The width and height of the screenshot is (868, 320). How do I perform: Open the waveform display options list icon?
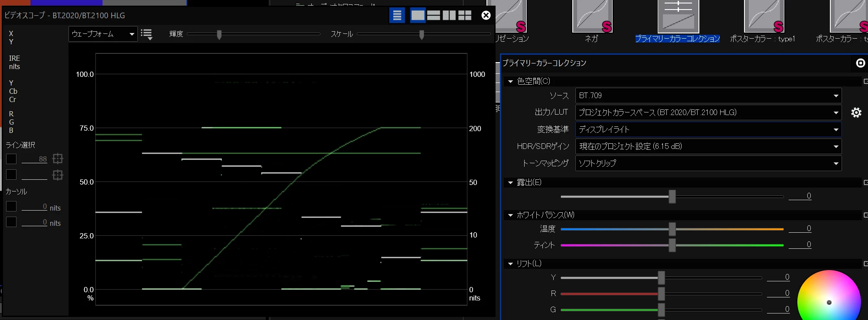pos(147,34)
